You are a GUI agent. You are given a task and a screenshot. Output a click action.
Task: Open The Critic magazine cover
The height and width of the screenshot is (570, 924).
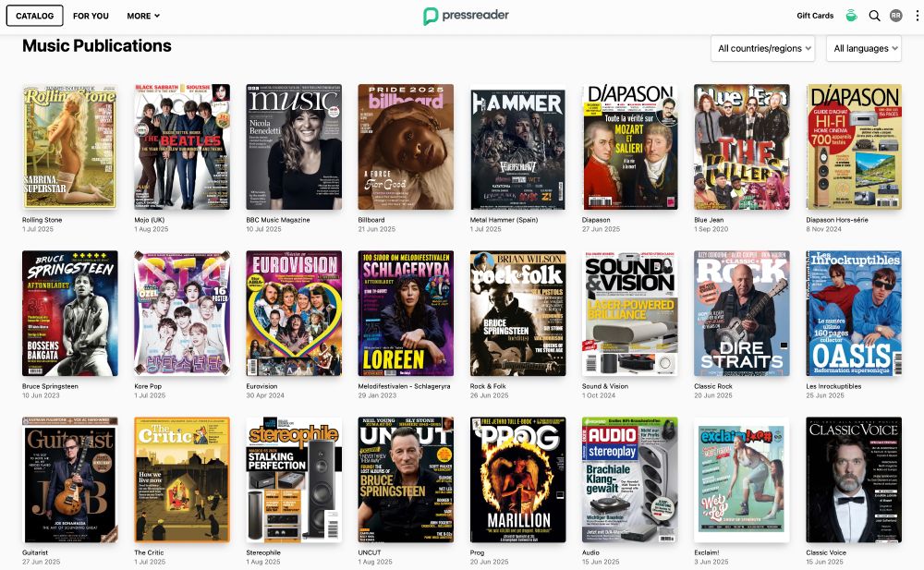182,479
